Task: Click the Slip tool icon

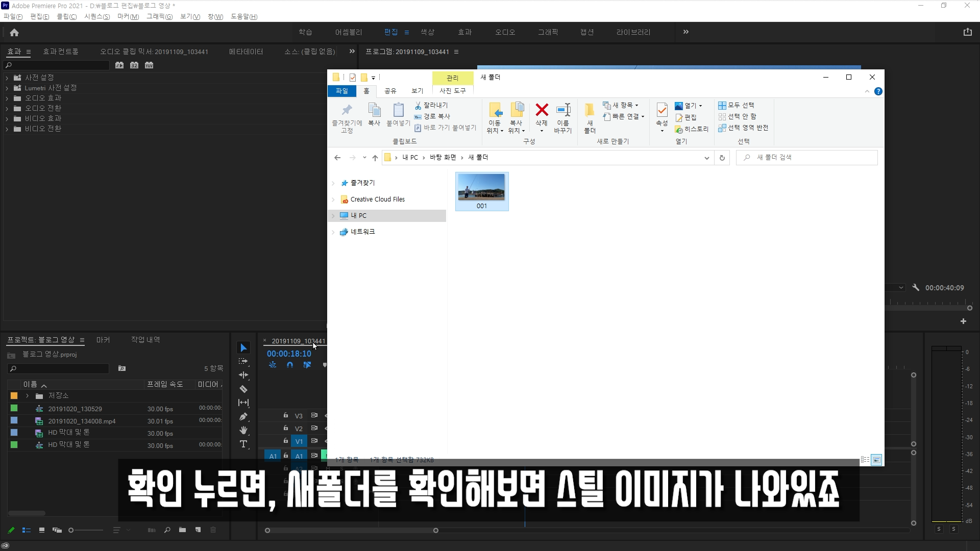Action: click(243, 403)
